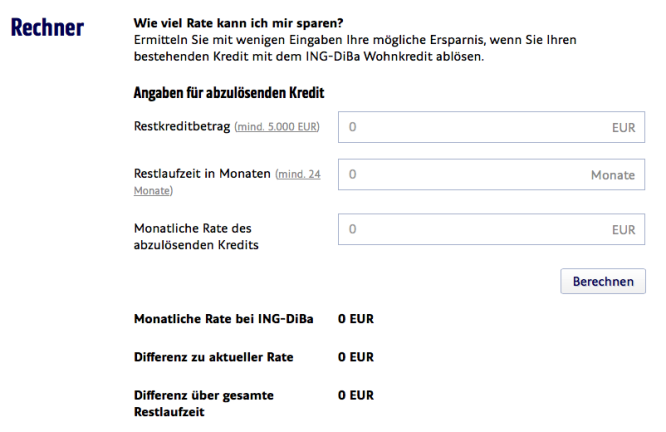Click the Rechner heading
666x432 pixels.
47,27
